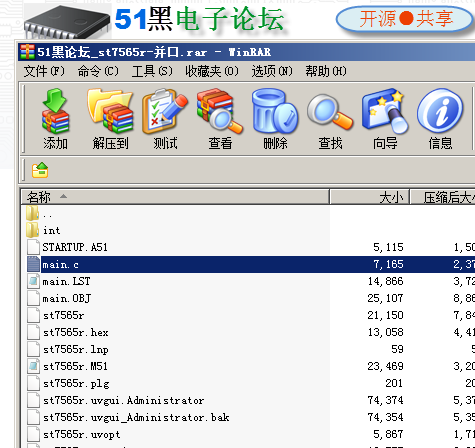Open the Help (帮助) menu
Screen dimensions: 475x448
point(326,71)
